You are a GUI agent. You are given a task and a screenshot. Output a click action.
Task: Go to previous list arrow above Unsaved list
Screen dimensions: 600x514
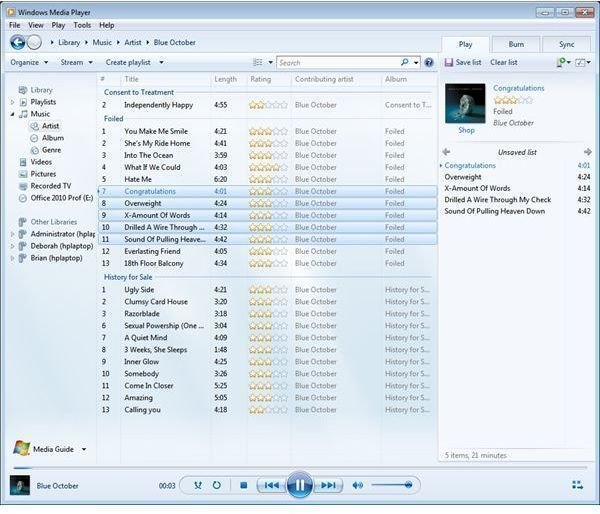tap(446, 152)
